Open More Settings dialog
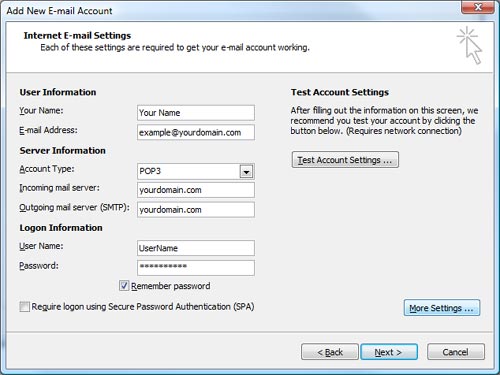Screen dimensions: 500x375 (x=442, y=308)
